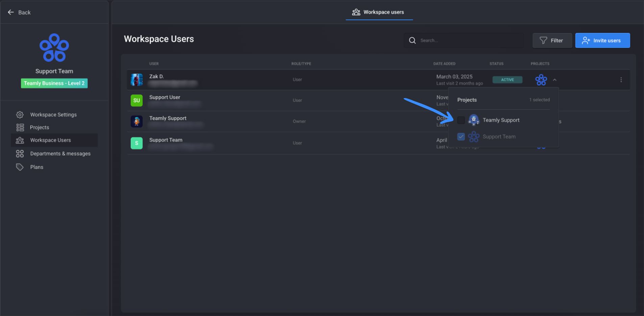
Task: Click the USER column header
Action: pyautogui.click(x=154, y=64)
